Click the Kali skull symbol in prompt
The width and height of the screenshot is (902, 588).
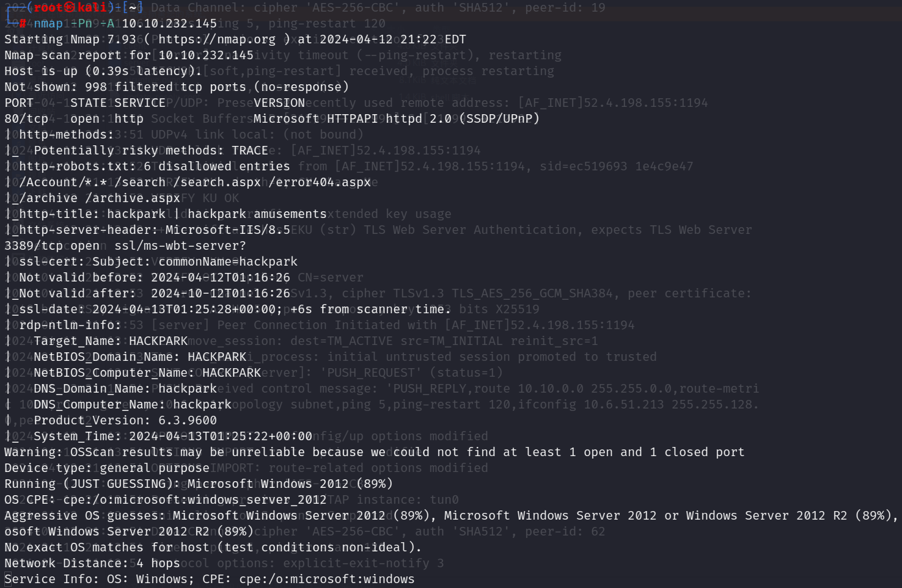[69, 8]
